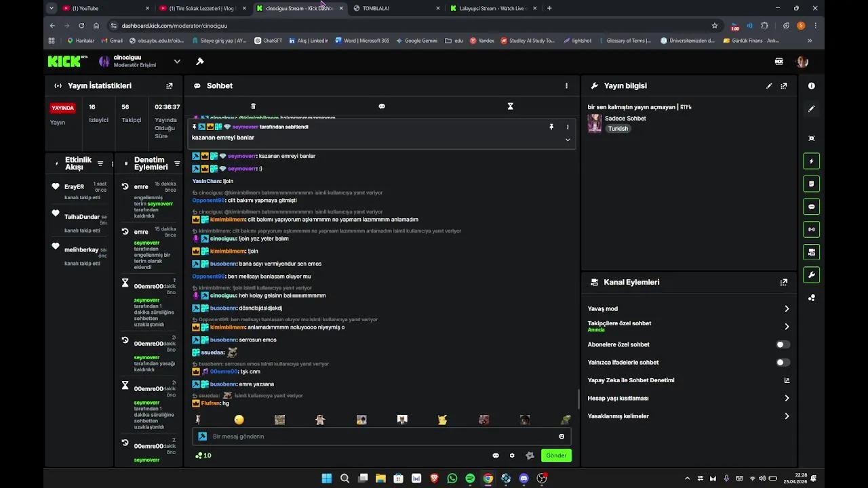The height and width of the screenshot is (488, 868).
Task: Click the Gönder send button
Action: 556,455
